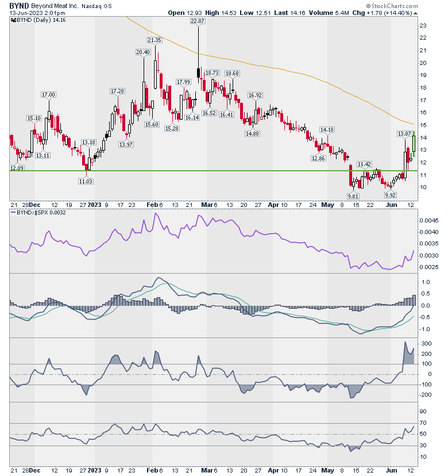Click the 15.10 price label
This screenshot has width=448, height=476.
tap(34, 118)
